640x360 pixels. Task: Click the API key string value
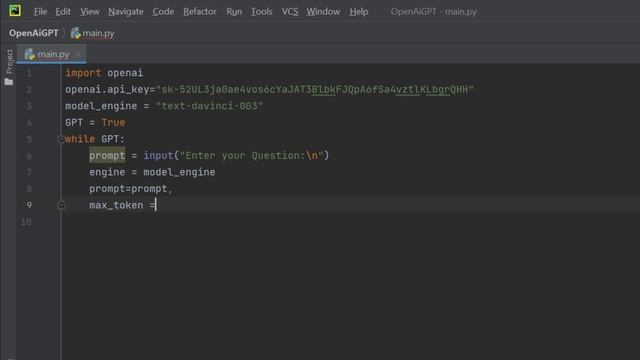(315, 89)
